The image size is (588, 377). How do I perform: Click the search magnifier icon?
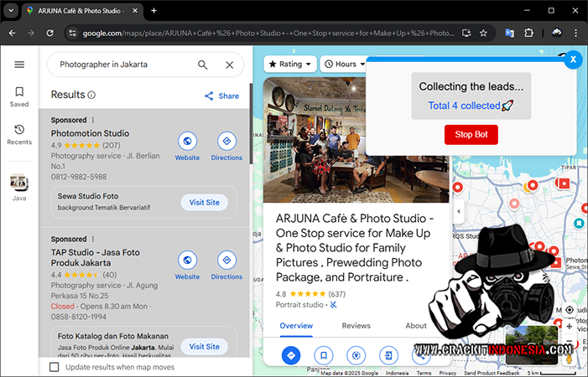(x=202, y=65)
